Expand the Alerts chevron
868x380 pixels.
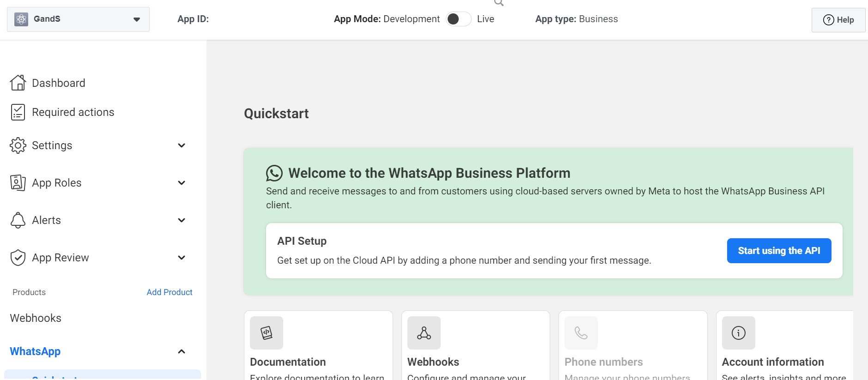(x=182, y=220)
